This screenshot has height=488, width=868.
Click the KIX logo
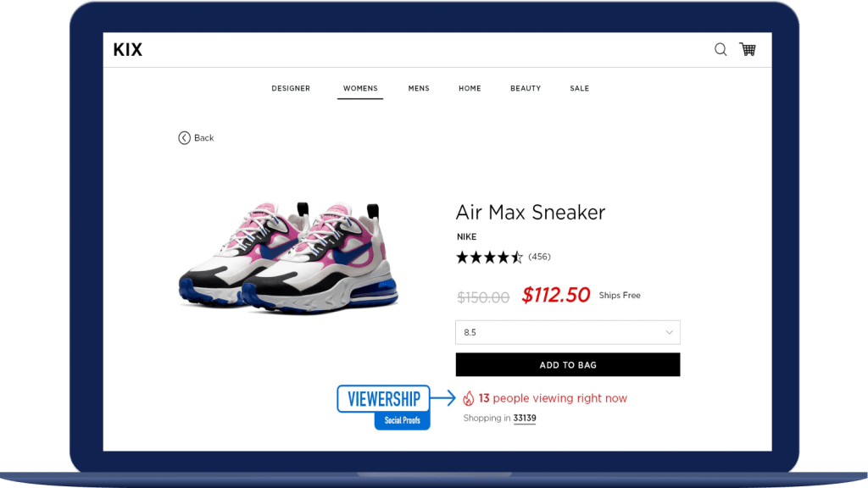click(x=128, y=50)
